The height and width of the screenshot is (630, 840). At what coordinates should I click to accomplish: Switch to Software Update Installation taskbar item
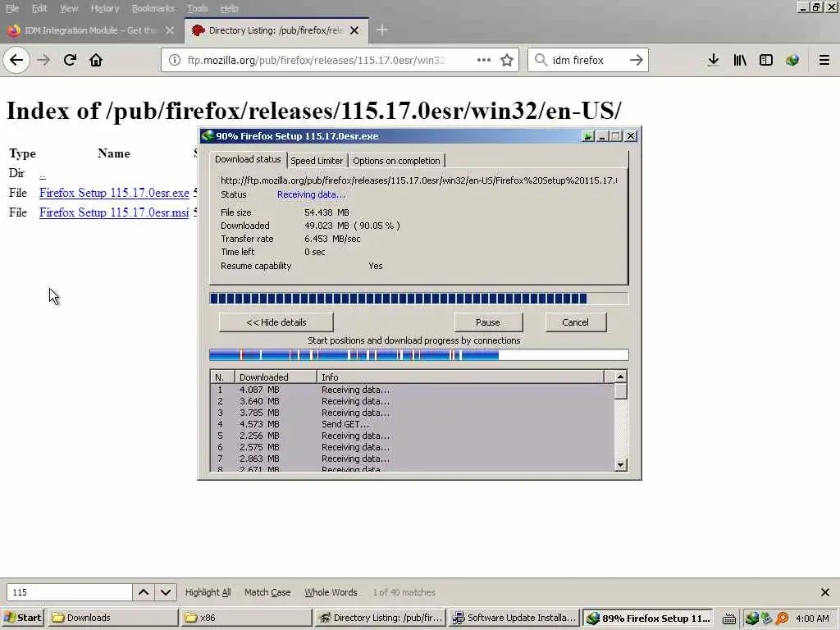coord(514,619)
